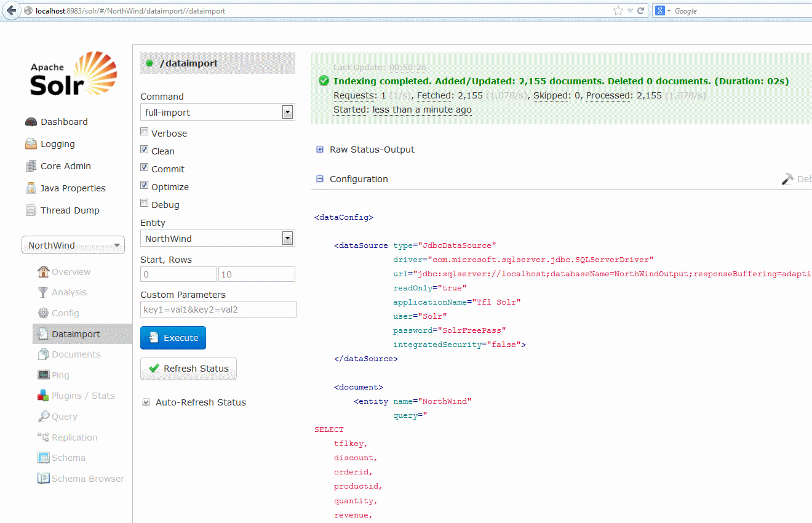The height and width of the screenshot is (523, 812).
Task: Open the Java Properties menu item
Action: coord(73,188)
